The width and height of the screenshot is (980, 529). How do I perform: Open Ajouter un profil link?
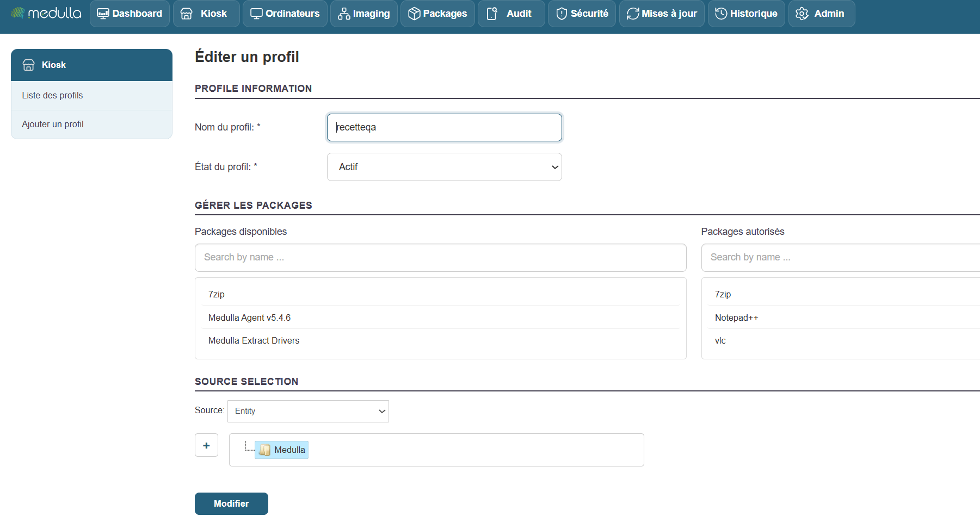click(53, 125)
